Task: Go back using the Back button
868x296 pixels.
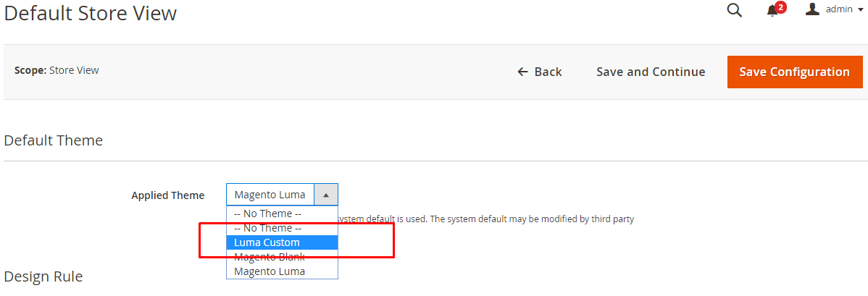Action: 540,72
